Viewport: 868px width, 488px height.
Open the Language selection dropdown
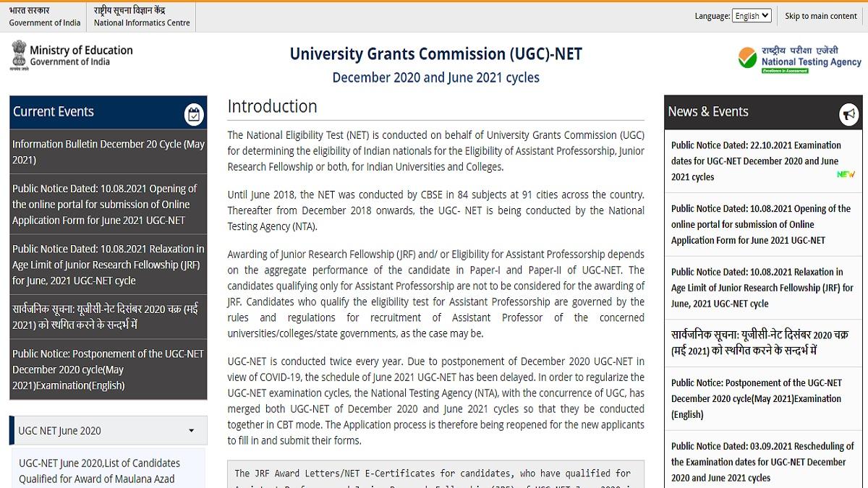[752, 15]
